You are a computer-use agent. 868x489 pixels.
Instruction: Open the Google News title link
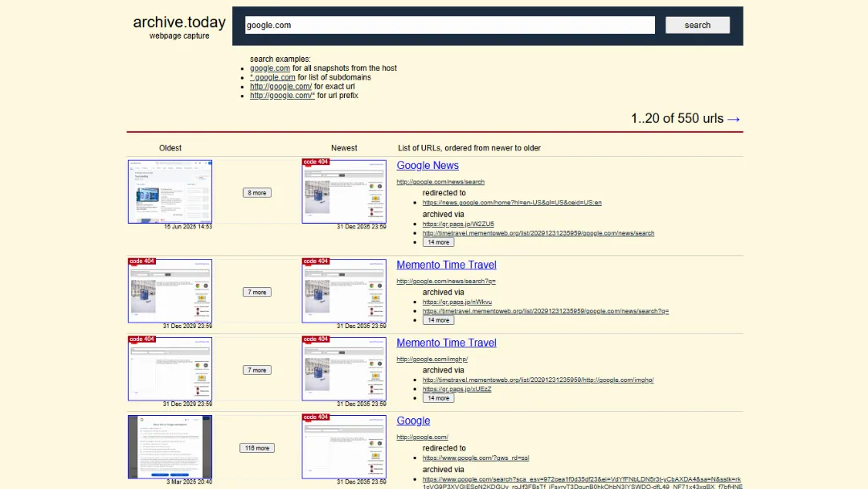428,166
